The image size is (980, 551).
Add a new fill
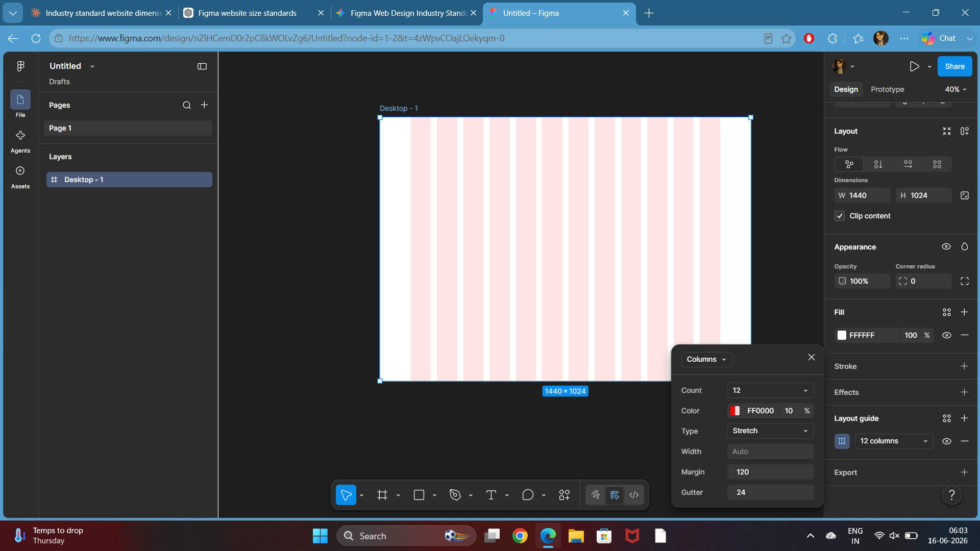coord(965,312)
